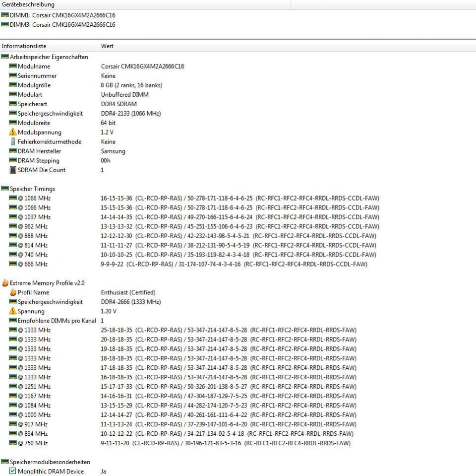Click the Unbuffered DIMM value
The image size is (476, 476).
point(125,94)
